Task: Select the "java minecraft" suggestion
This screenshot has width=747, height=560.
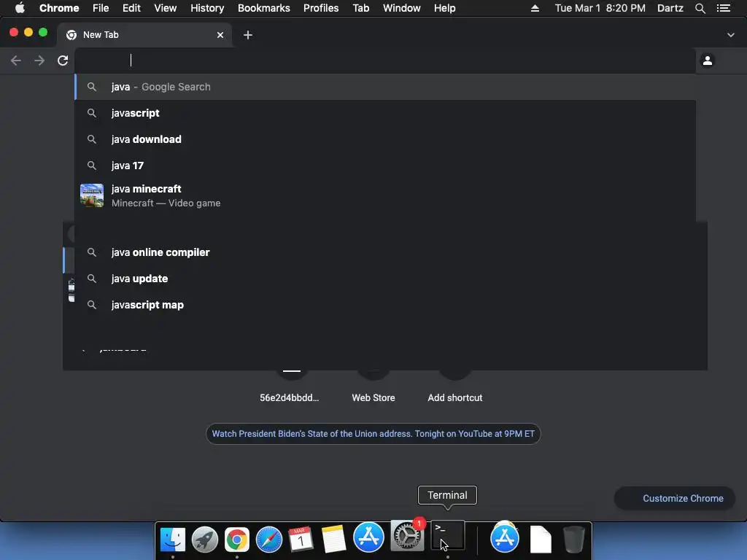Action: click(x=385, y=195)
